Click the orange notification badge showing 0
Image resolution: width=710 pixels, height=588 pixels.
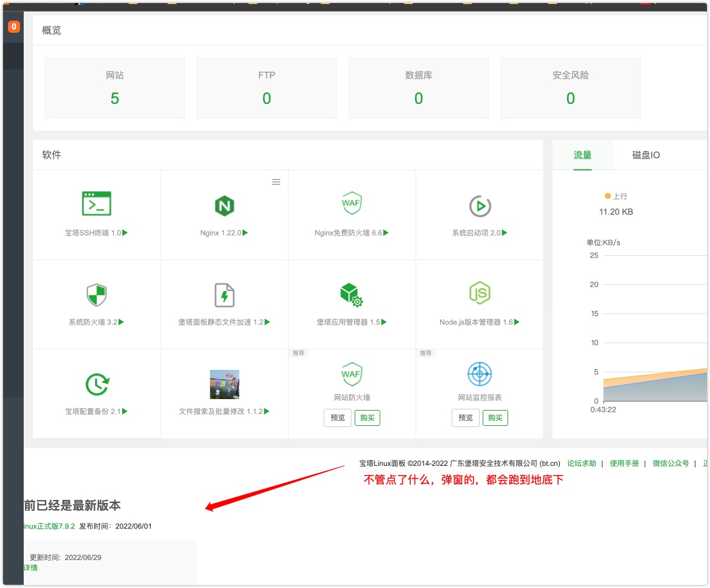[14, 27]
